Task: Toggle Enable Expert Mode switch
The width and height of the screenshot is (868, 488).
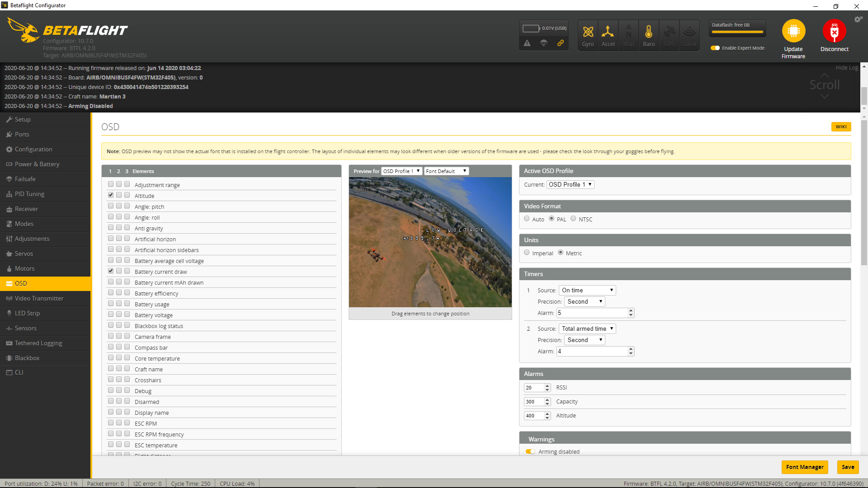Action: [x=715, y=48]
